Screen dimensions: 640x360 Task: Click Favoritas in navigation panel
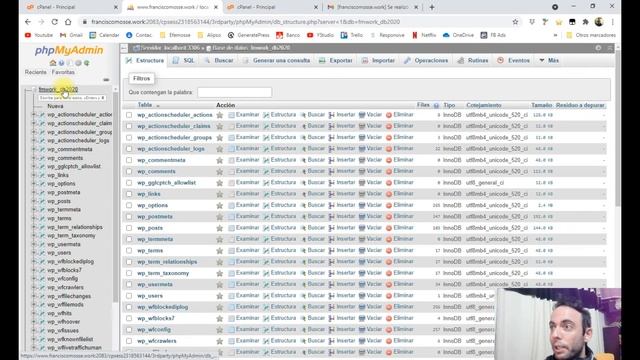(63, 72)
